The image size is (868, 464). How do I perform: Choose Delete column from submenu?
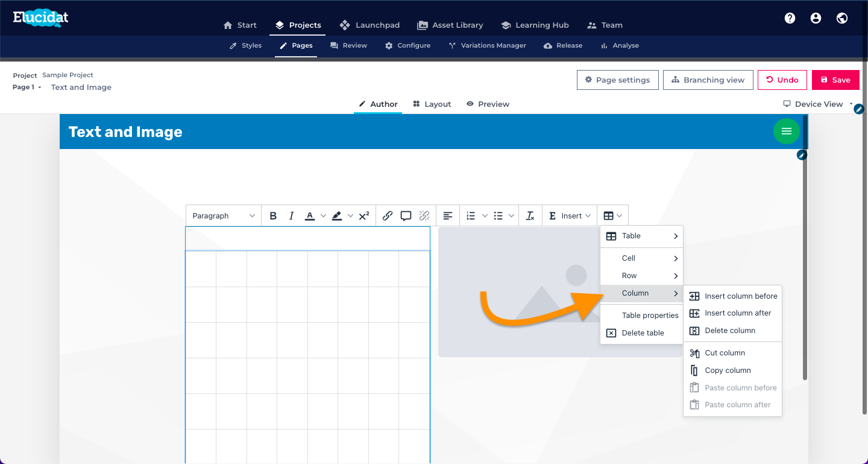click(732, 331)
